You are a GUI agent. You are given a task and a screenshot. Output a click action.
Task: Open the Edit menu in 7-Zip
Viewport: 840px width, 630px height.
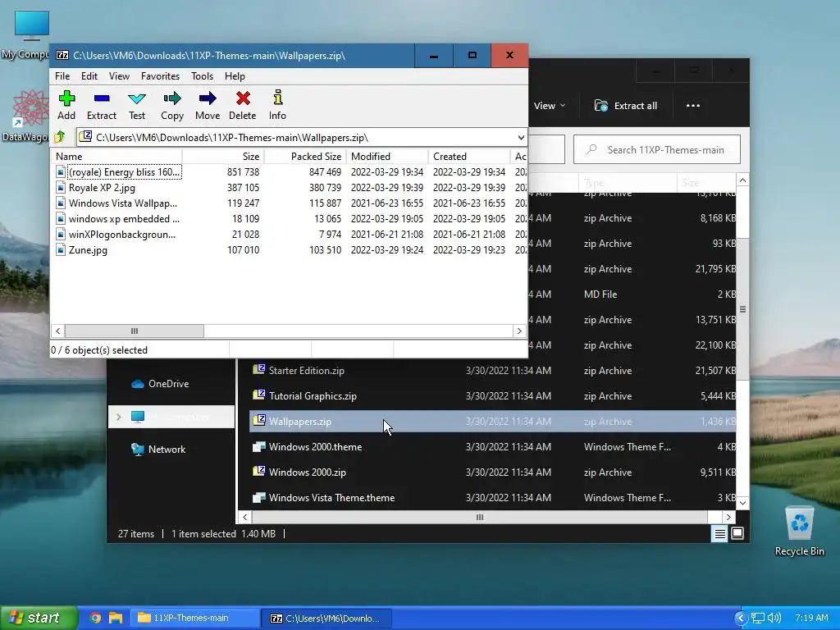pos(89,76)
